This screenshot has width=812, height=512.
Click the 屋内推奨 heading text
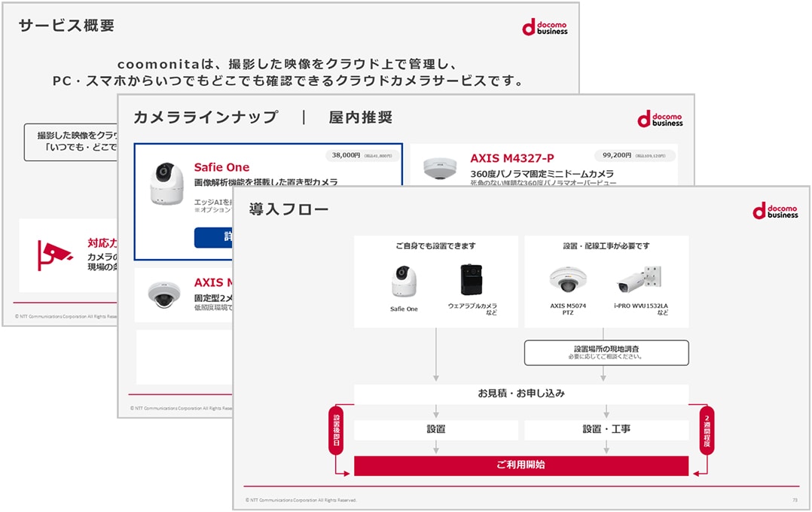tap(360, 117)
